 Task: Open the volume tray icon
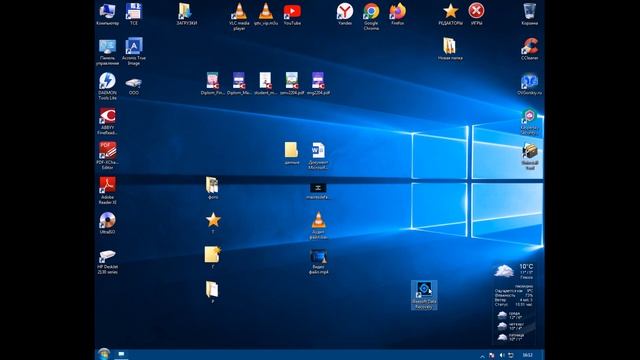click(x=502, y=356)
